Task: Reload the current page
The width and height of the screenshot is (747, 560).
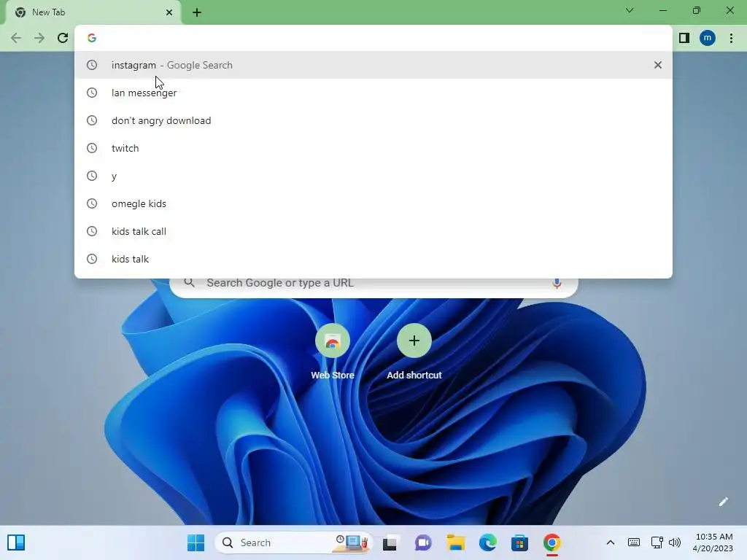Action: coord(63,38)
